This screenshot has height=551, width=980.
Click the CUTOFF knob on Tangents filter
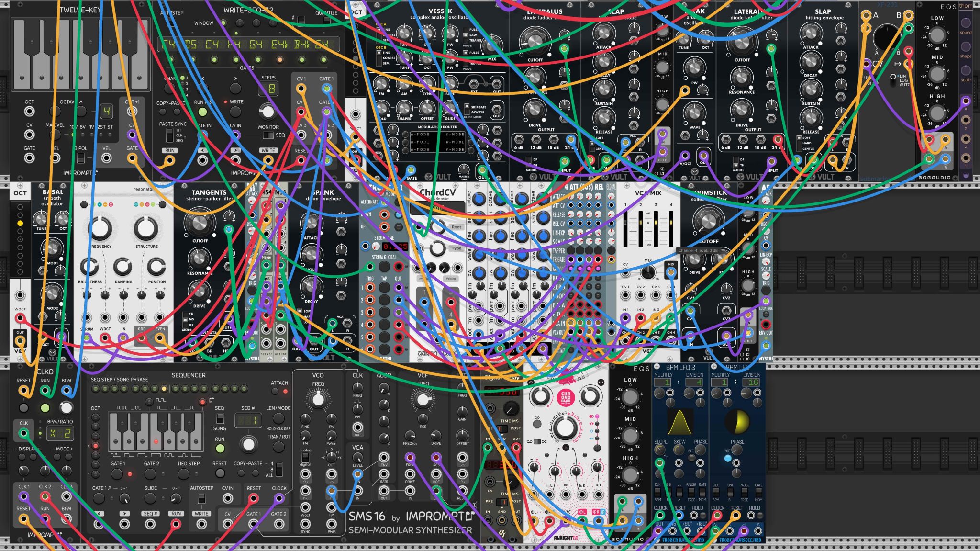199,222
